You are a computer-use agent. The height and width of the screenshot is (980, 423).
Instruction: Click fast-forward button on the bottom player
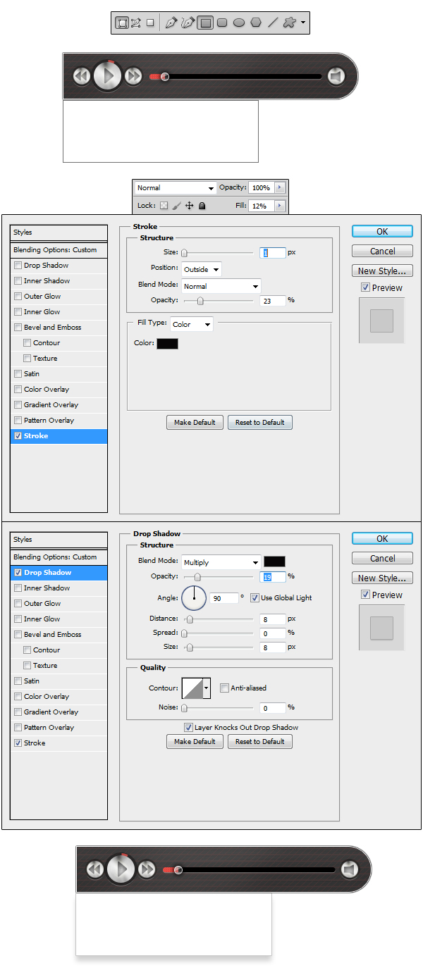147,869
